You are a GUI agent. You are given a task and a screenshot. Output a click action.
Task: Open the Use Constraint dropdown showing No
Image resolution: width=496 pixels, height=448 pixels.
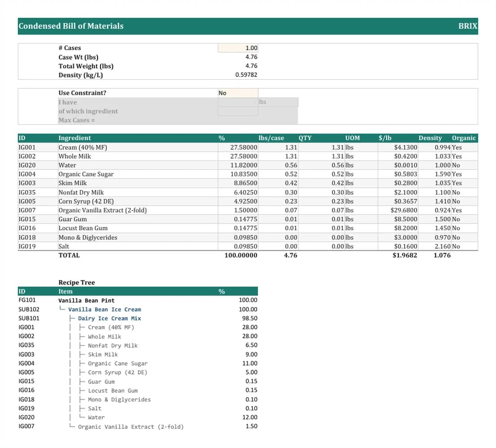[x=238, y=93]
